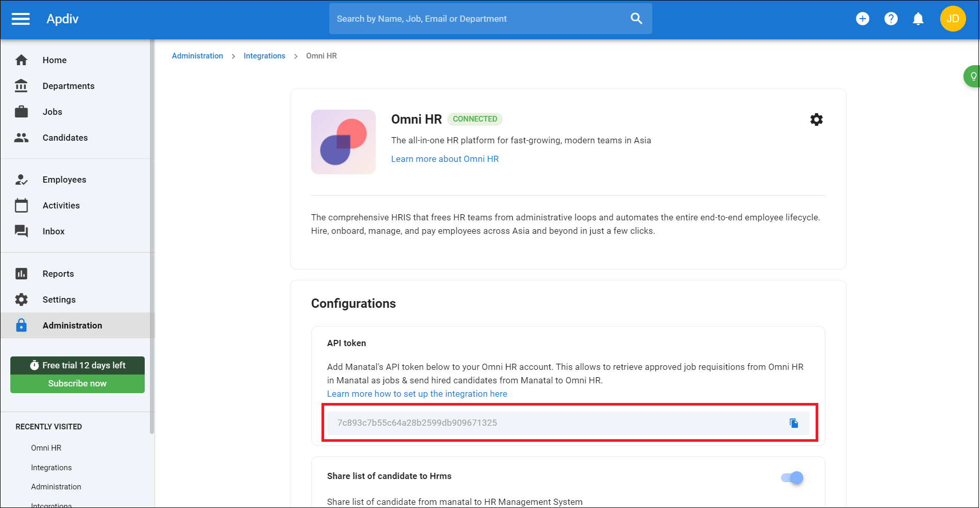This screenshot has height=508, width=980.
Task: Open Employees in sidebar
Action: pos(65,180)
